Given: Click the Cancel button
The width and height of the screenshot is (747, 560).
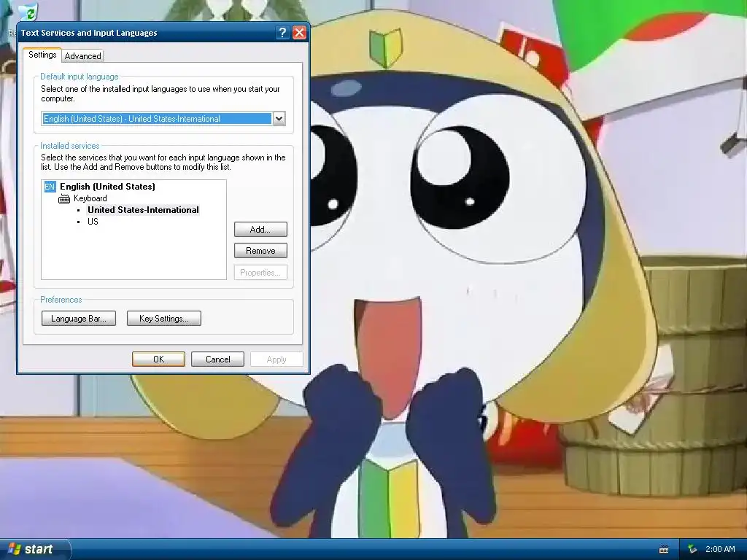Looking at the screenshot, I should click(x=217, y=359).
